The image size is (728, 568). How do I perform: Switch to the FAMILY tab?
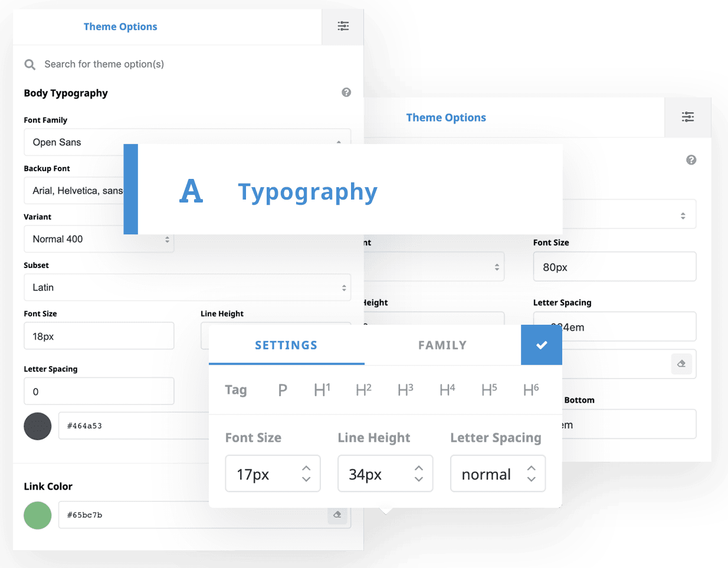(442, 345)
